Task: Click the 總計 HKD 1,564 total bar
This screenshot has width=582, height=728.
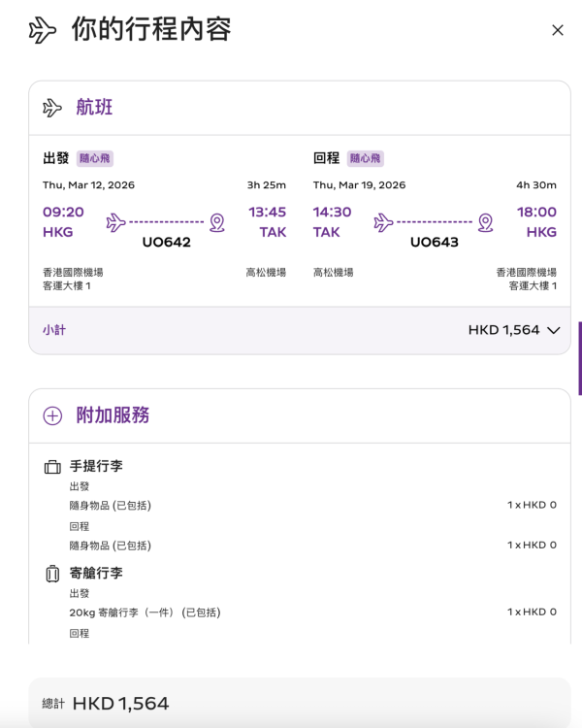Action: point(299,703)
